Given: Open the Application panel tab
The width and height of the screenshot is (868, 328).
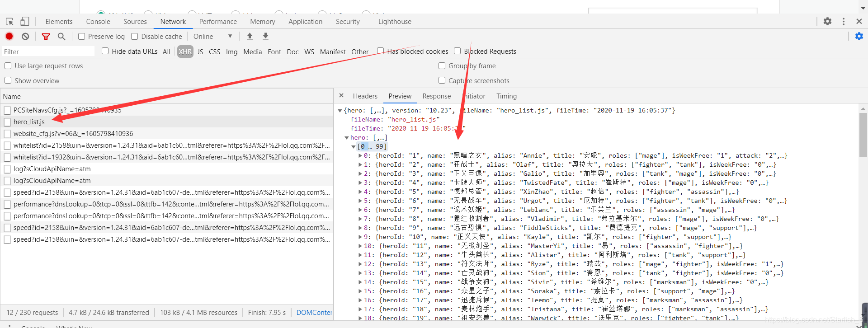Looking at the screenshot, I should [306, 21].
